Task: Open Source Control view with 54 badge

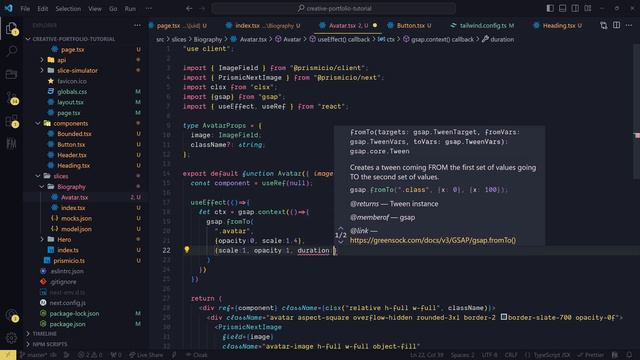Action: click(x=12, y=98)
